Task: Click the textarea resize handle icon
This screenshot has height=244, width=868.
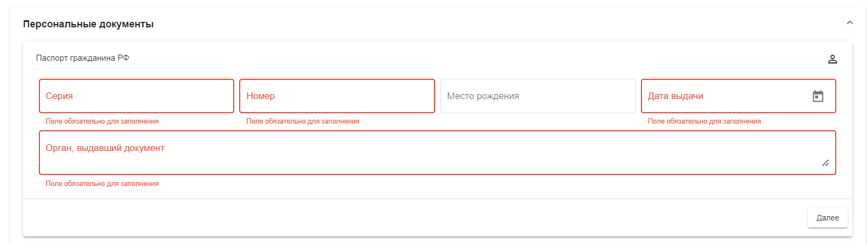Action: 825,163
